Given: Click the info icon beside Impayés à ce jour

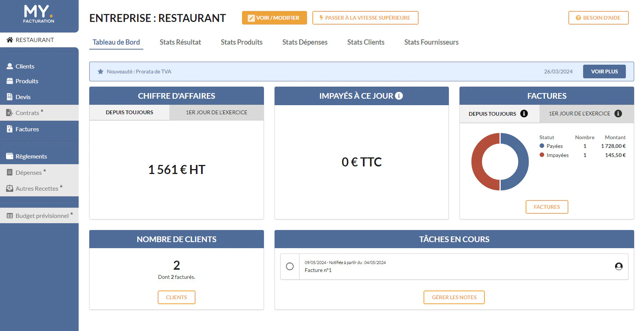Looking at the screenshot, I should pyautogui.click(x=399, y=96).
